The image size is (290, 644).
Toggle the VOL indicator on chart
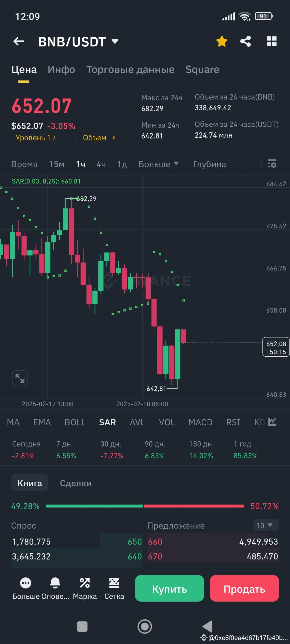coord(166,422)
